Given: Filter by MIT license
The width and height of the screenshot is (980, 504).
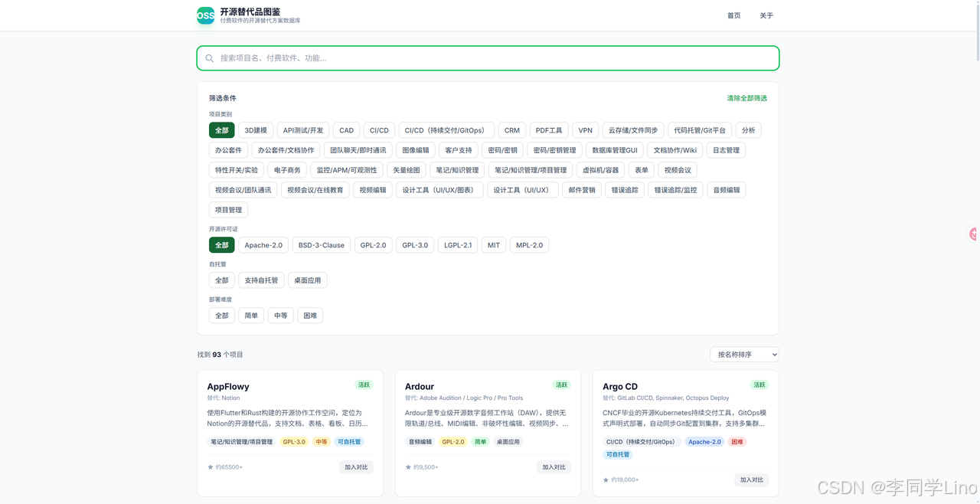Looking at the screenshot, I should (494, 245).
